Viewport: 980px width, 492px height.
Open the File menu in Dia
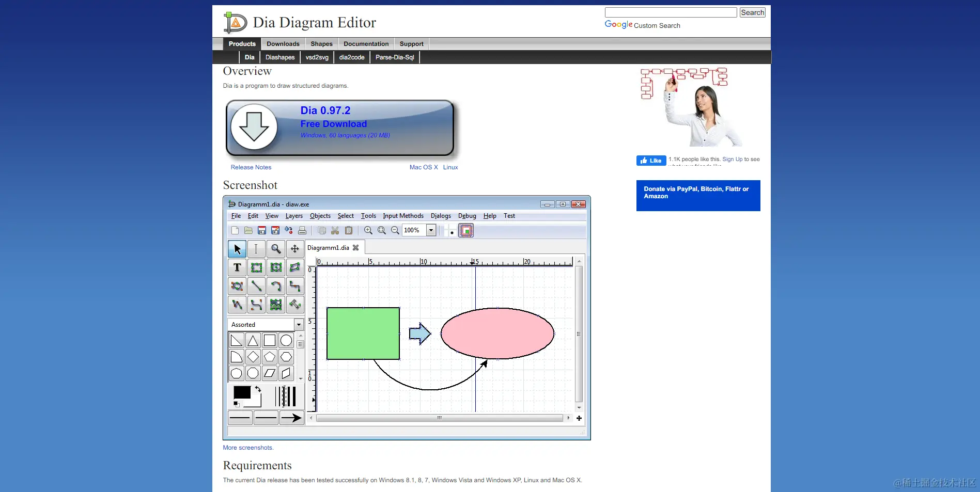[236, 216]
